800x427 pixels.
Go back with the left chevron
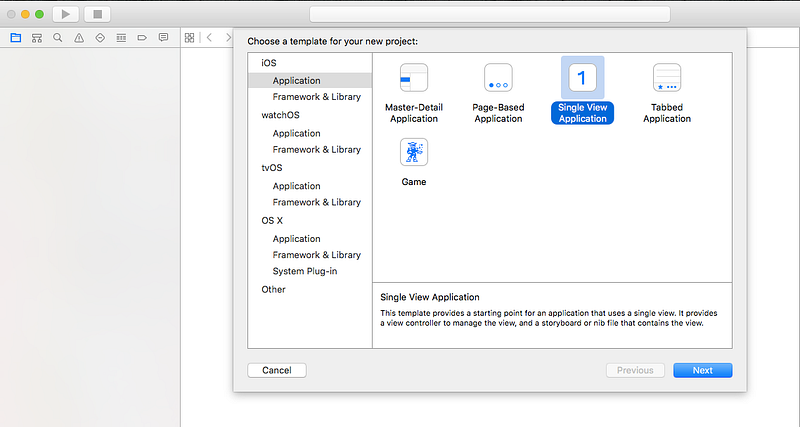[x=209, y=37]
